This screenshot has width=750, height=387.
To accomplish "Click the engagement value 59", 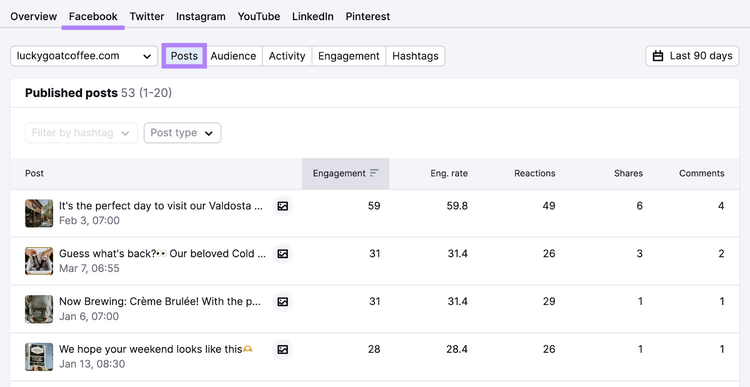I will (374, 206).
